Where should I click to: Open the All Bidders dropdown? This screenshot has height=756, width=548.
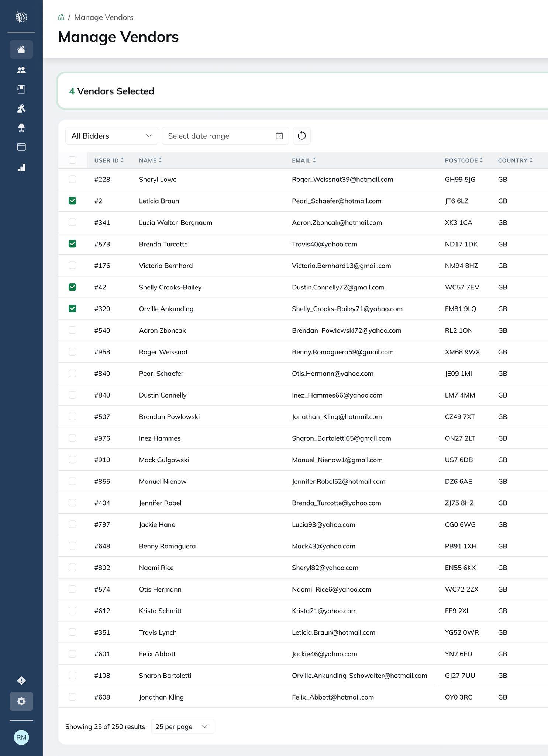tap(111, 136)
